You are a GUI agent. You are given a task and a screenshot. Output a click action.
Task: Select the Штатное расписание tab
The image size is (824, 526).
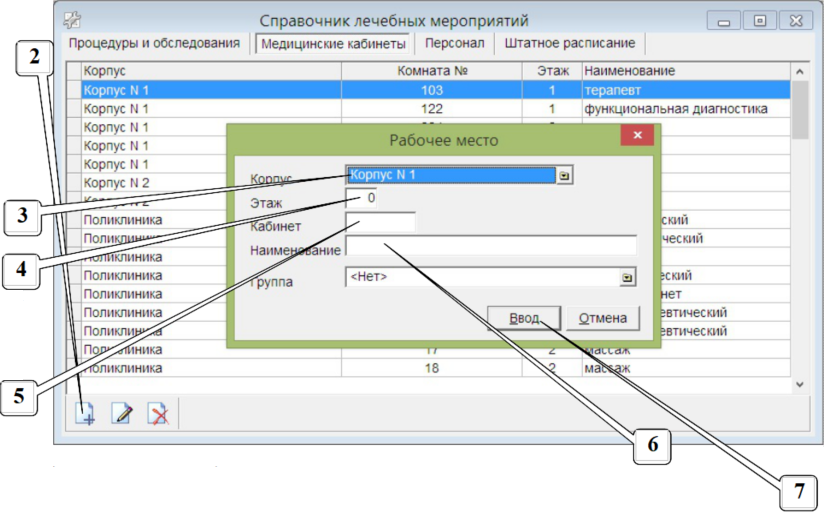pyautogui.click(x=569, y=44)
